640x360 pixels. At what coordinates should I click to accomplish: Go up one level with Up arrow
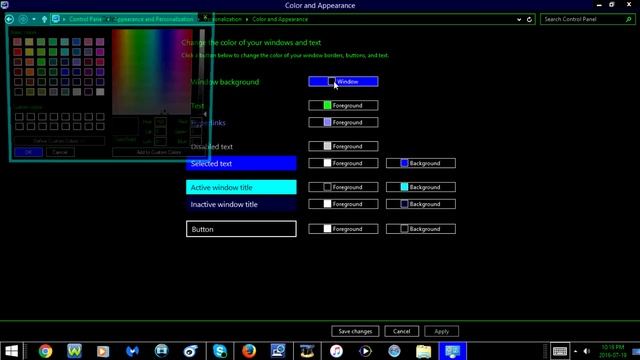[x=44, y=19]
